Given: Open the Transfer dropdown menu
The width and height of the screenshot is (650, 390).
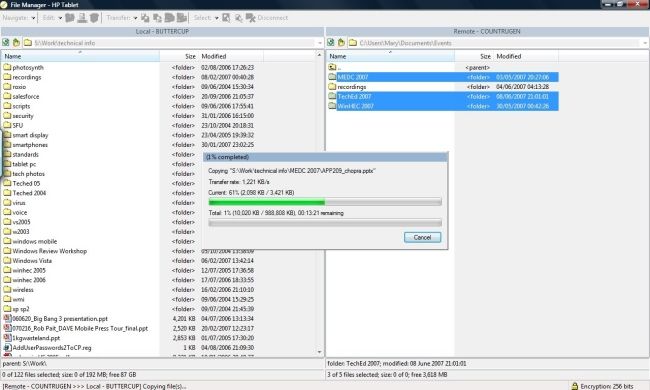Looking at the screenshot, I should (121, 18).
